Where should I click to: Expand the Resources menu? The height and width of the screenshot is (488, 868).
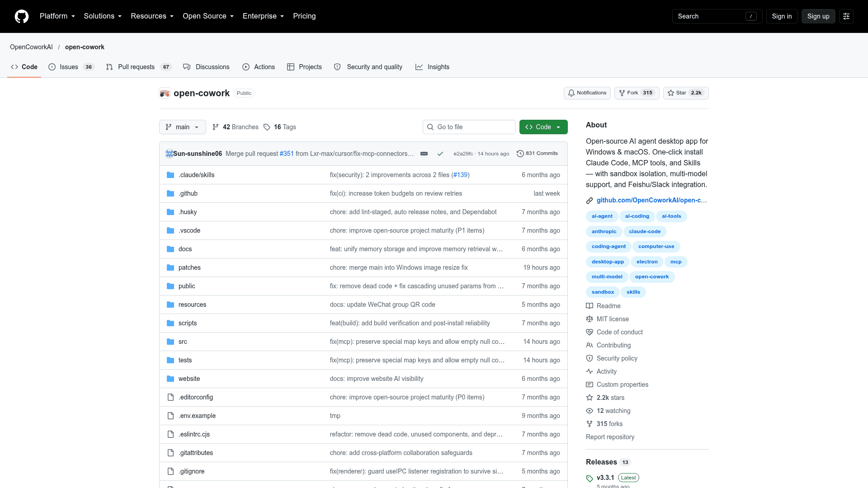[x=152, y=16]
